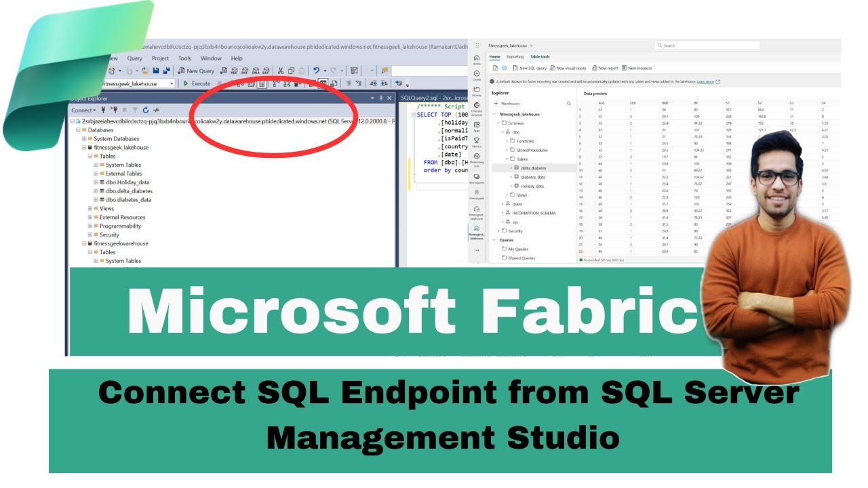Expand the dbo.Holiday_data table in SSMS
The width and height of the screenshot is (868, 488).
[x=96, y=182]
